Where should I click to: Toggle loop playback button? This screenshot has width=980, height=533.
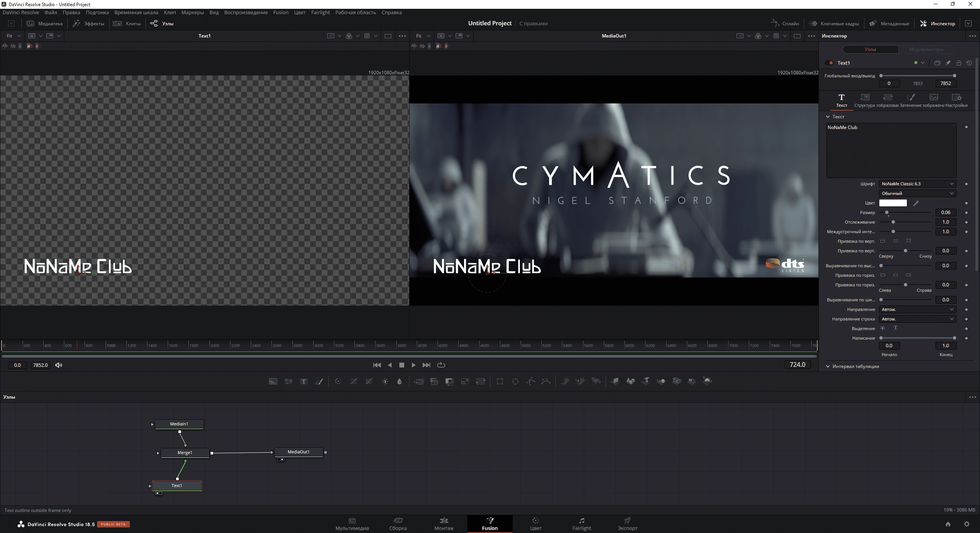[x=441, y=365]
